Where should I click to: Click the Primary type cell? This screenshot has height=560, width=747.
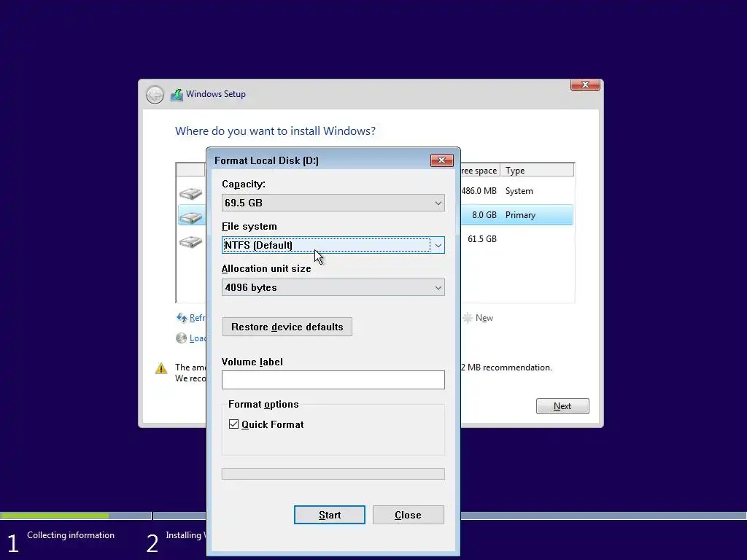(x=520, y=215)
